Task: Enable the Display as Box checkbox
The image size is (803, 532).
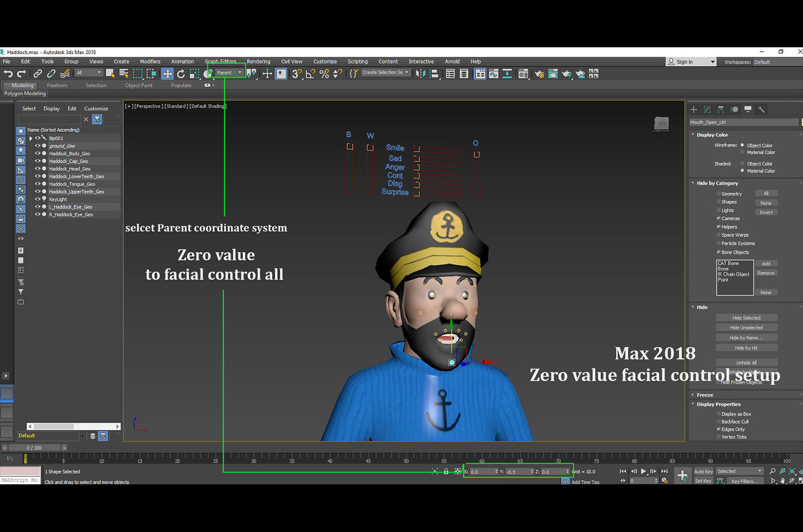Action: click(x=719, y=414)
